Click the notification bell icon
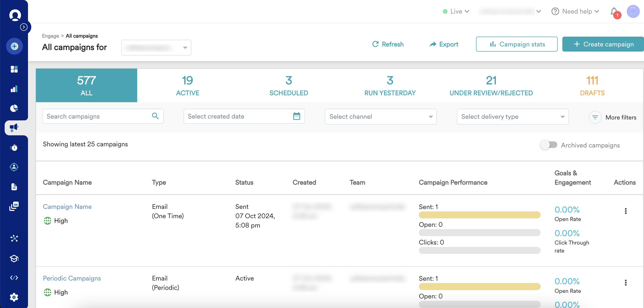 (x=614, y=11)
